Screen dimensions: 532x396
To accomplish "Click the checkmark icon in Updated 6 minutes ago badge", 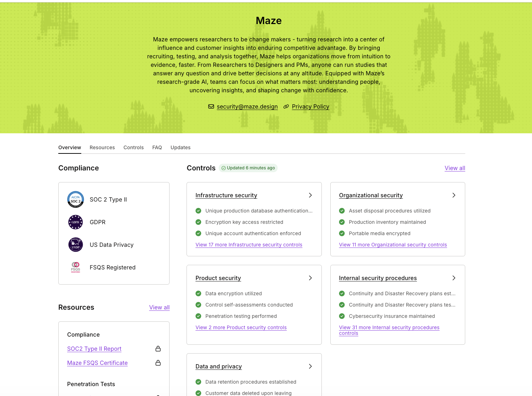I will tap(224, 168).
